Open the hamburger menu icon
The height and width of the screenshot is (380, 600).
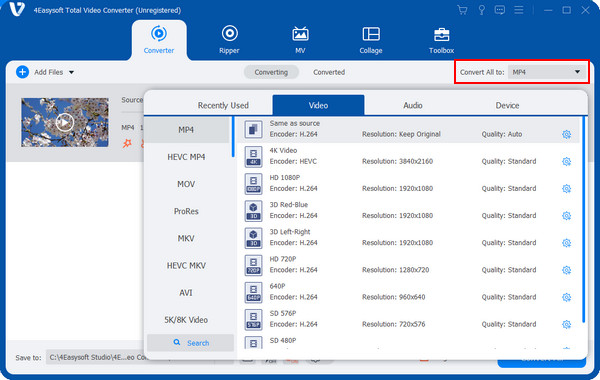[518, 10]
